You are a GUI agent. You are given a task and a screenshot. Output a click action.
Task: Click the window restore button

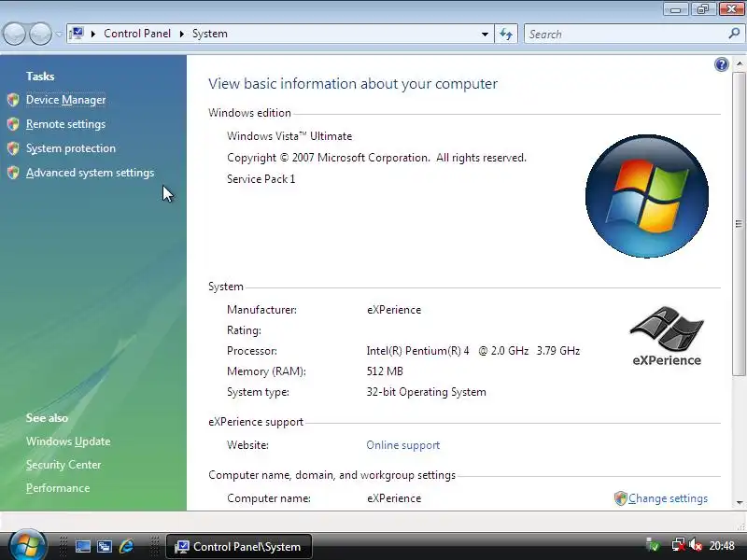[703, 8]
